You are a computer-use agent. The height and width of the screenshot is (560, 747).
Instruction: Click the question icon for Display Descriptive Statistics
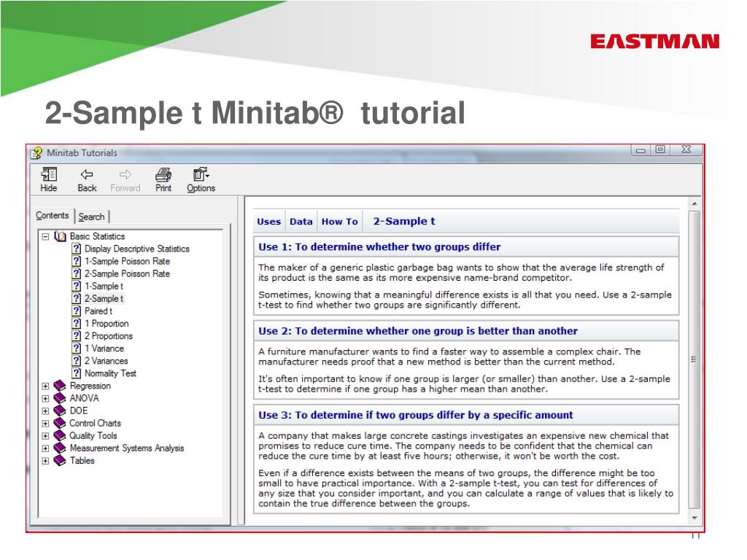[76, 249]
